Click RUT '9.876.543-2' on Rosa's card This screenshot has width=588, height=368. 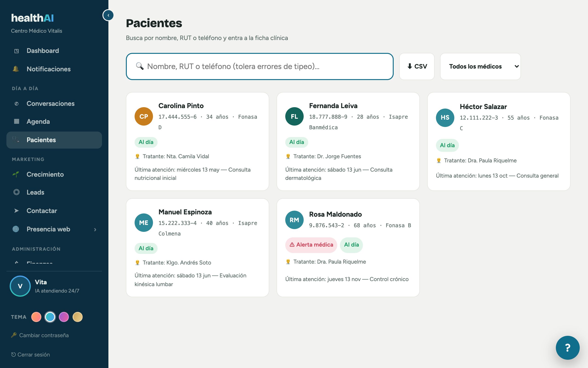tap(326, 225)
